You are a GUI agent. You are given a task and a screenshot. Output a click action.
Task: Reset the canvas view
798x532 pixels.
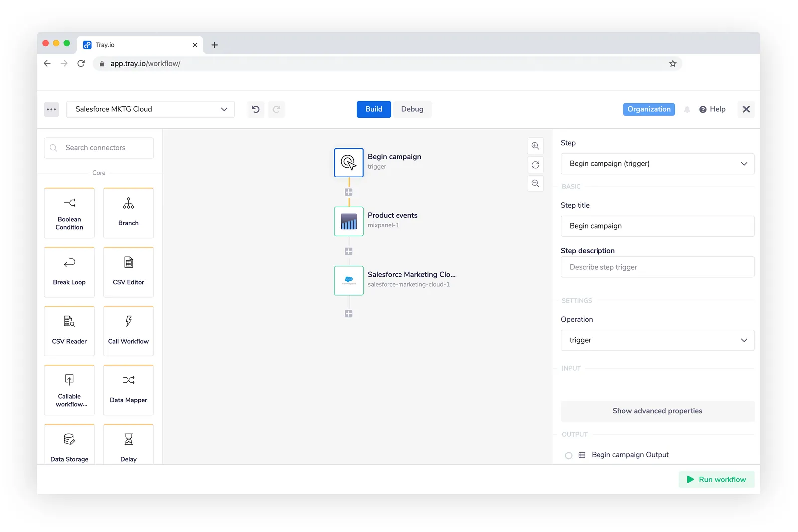click(x=535, y=165)
